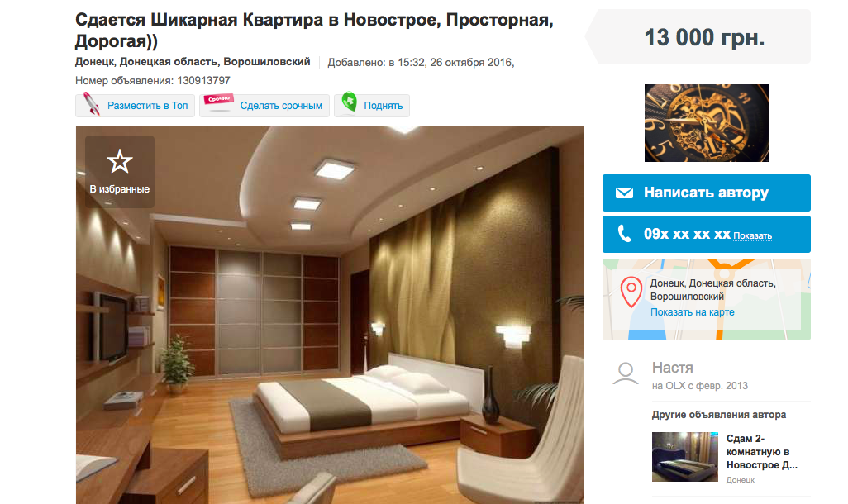
Task: Open Сдам 2-комнатную в Новострое listing
Action: point(761,452)
